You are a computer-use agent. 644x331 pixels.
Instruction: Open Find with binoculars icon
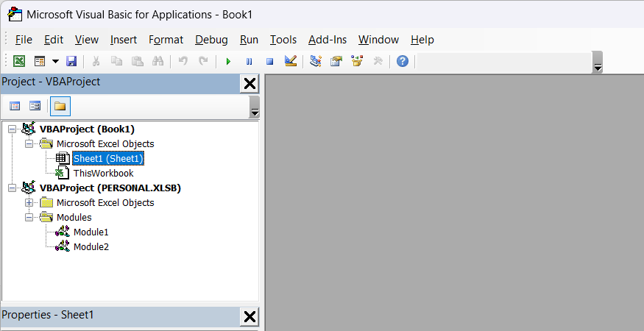(x=158, y=61)
